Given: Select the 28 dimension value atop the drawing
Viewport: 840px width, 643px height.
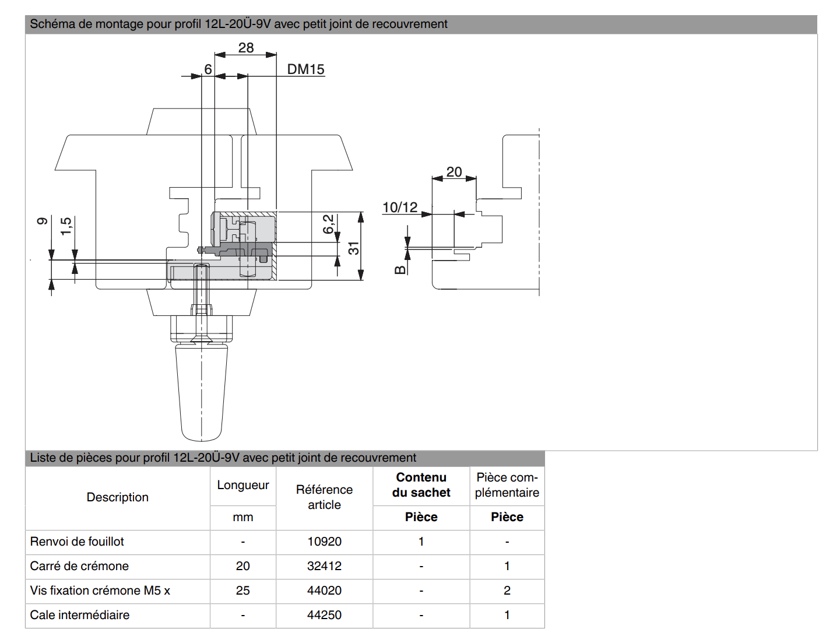Looking at the screenshot, I should coord(246,48).
